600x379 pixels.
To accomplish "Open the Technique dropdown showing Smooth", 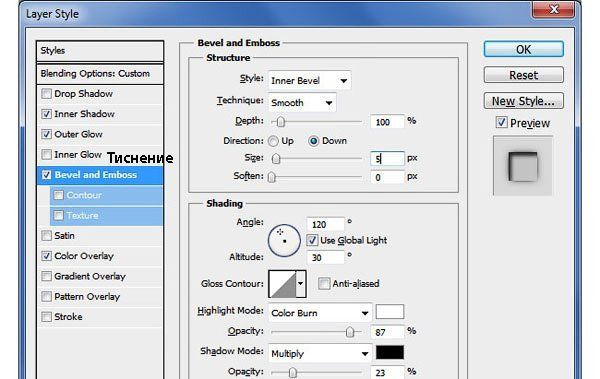I will 302,103.
